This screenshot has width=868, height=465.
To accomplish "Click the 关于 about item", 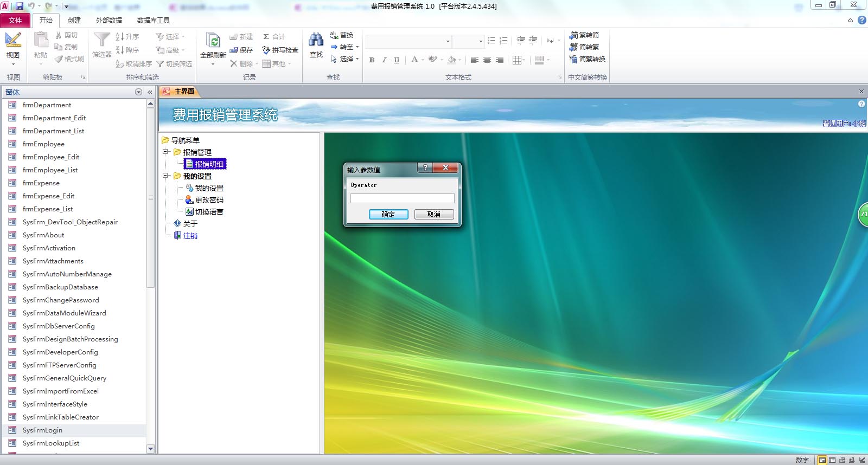I will [x=190, y=224].
